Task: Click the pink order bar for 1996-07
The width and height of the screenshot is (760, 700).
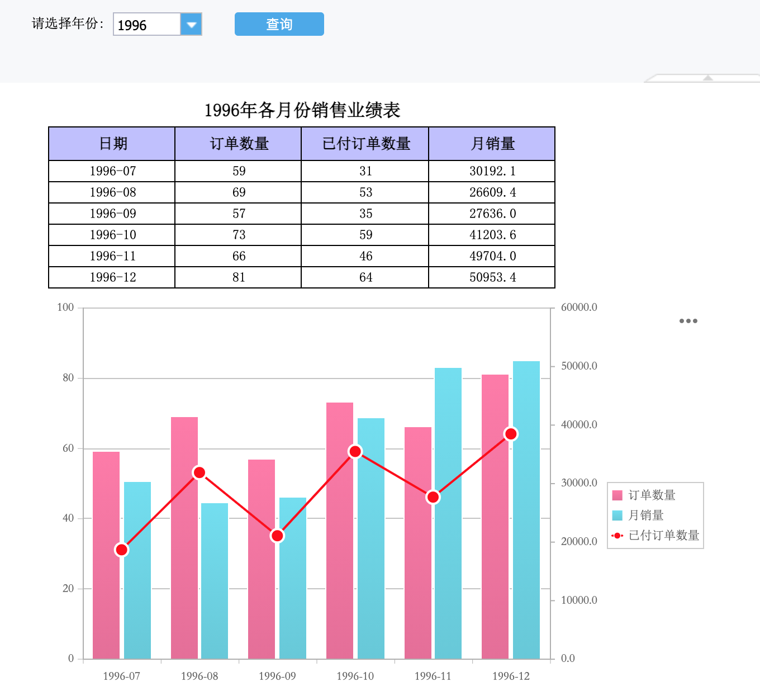Action: 106,555
